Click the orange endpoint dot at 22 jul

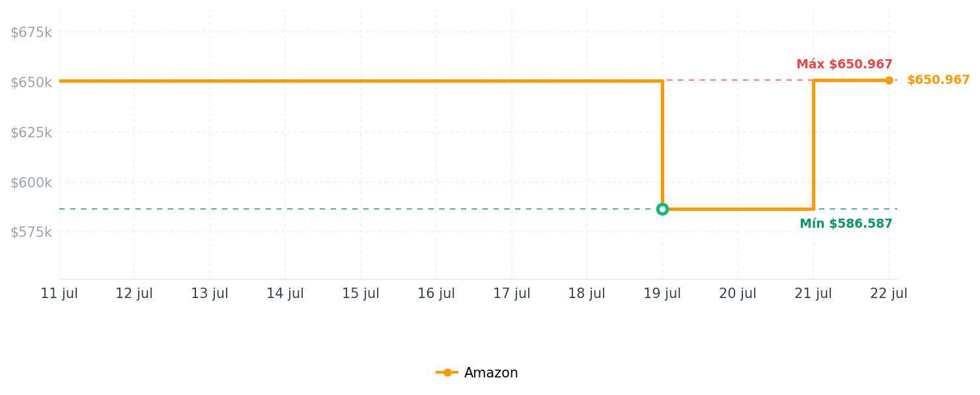coord(889,80)
